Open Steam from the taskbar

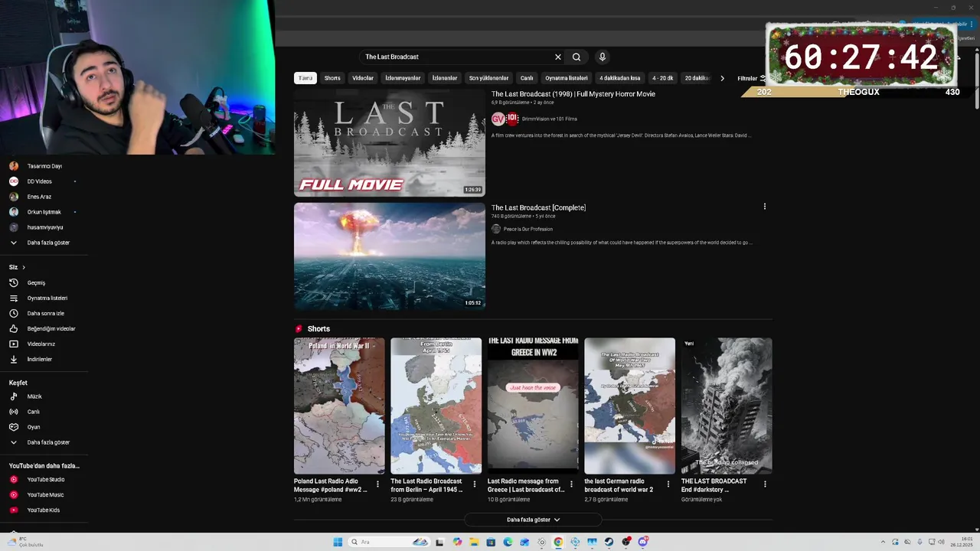609,542
